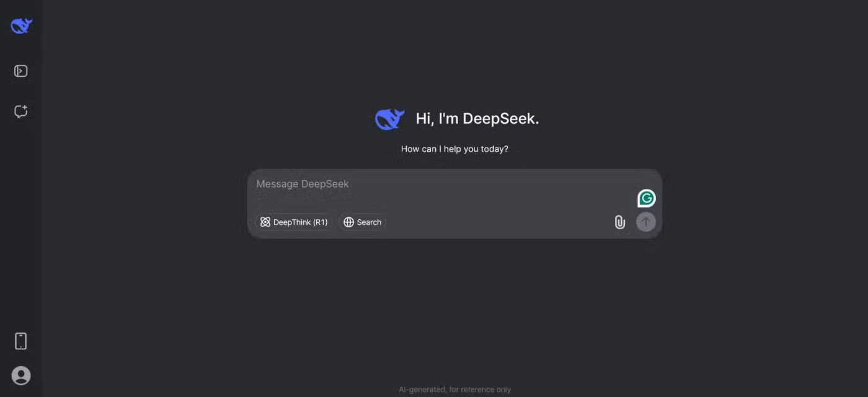Toggle the Search web option
Viewport: 868px width, 397px height.
[363, 222]
